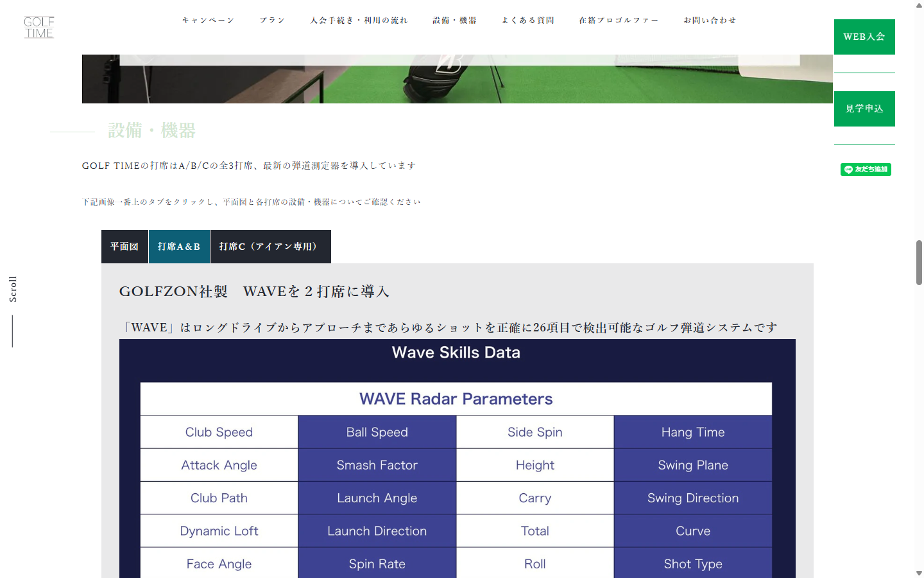Viewport: 924px width, 578px height.
Task: Click the Wave Skills Data title
Action: pos(456,353)
